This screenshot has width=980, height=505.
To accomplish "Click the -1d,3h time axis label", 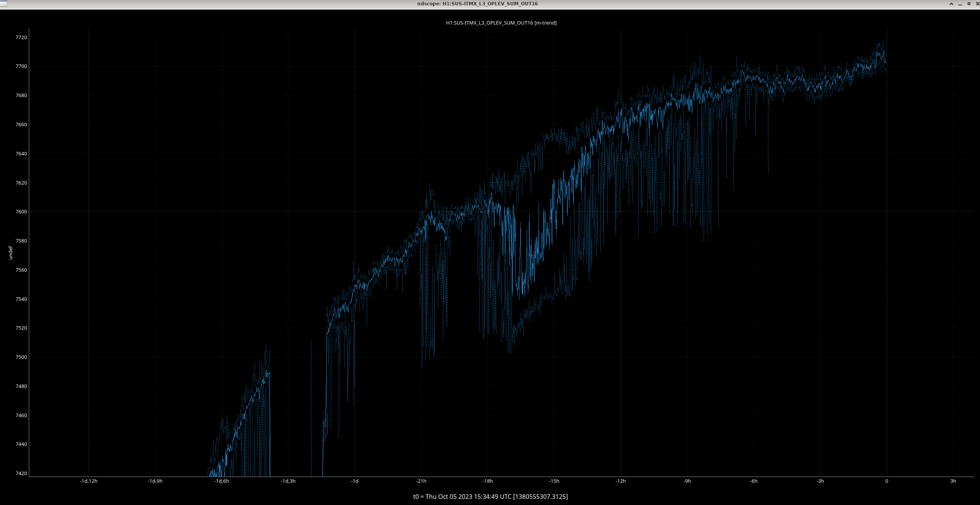I will (288, 481).
